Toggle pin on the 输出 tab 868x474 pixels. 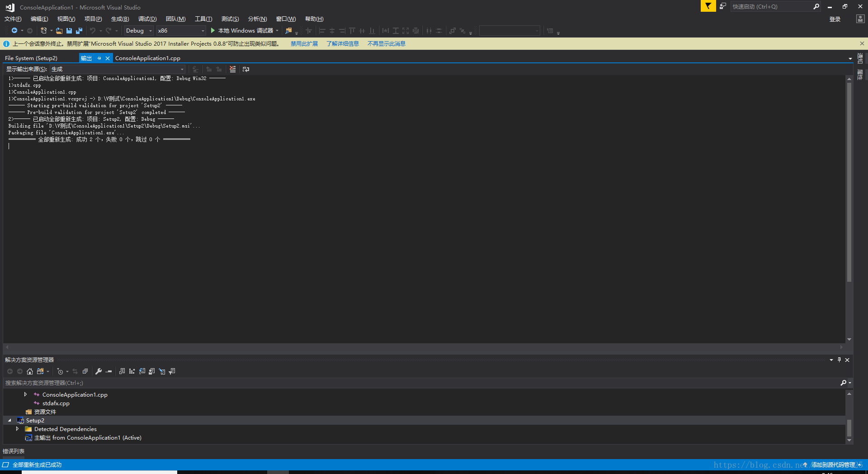[99, 58]
